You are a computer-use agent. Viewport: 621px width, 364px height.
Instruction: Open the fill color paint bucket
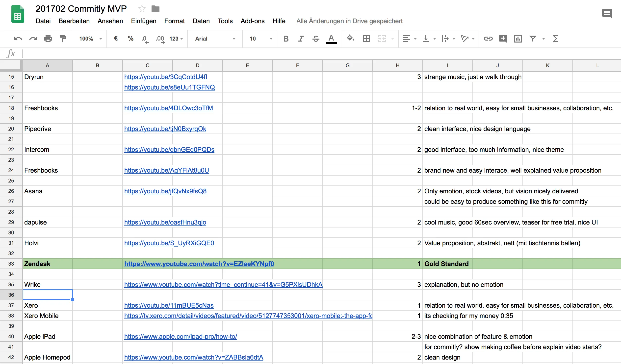click(350, 38)
